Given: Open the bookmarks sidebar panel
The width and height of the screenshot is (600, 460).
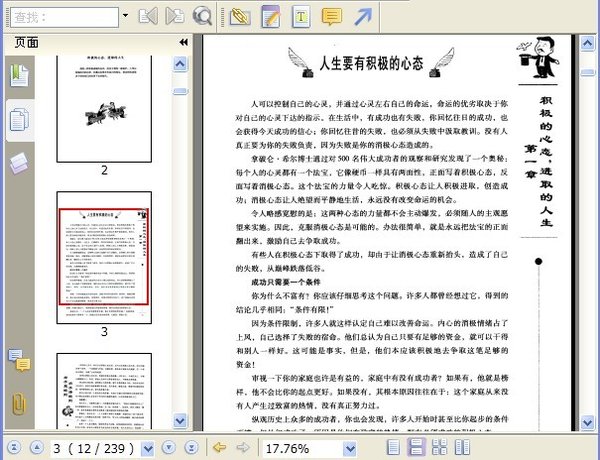Looking at the screenshot, I should (19, 75).
